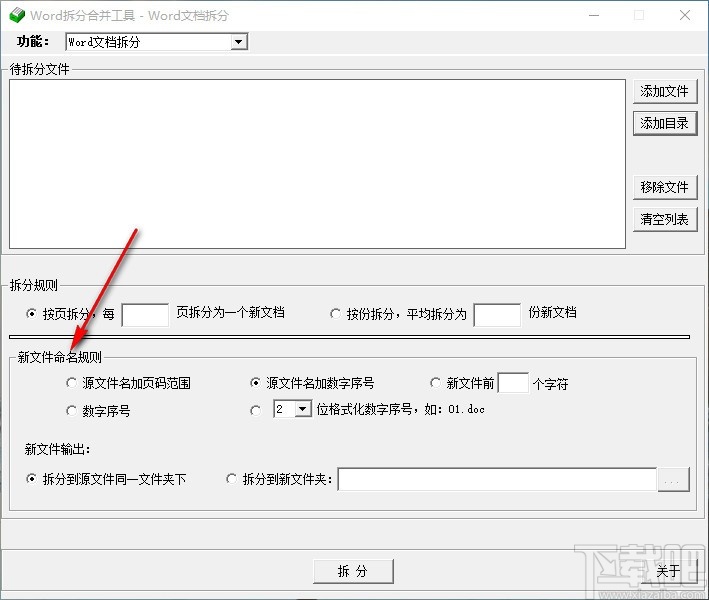Minimize the Word拆分合并工具 window
Viewport: 709px width, 600px height.
594,15
